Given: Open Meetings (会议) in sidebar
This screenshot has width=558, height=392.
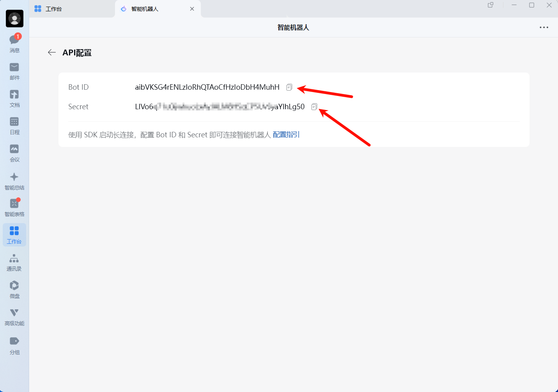Looking at the screenshot, I should pyautogui.click(x=14, y=153).
